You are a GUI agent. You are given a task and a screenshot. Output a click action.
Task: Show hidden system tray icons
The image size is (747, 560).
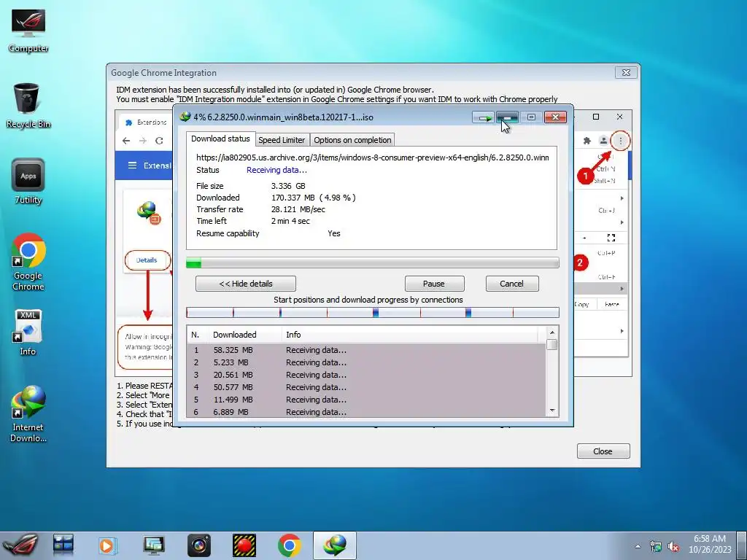pos(638,547)
